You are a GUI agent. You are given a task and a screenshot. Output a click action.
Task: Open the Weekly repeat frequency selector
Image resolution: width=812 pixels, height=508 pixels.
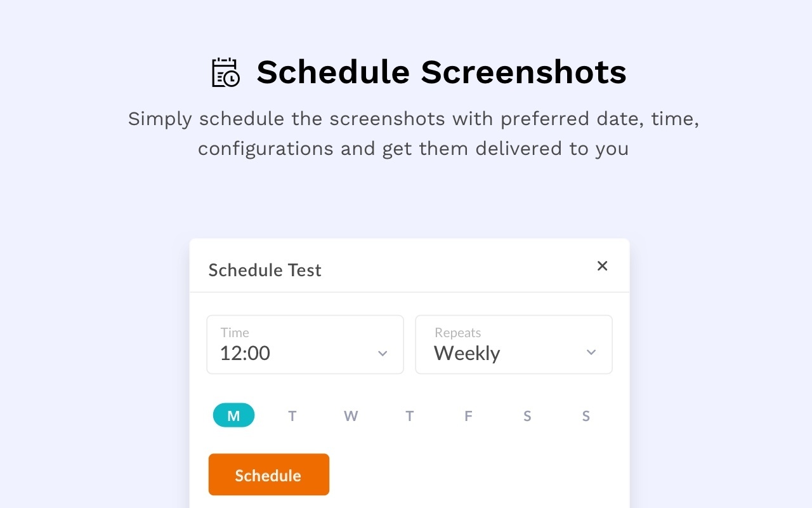coord(513,345)
